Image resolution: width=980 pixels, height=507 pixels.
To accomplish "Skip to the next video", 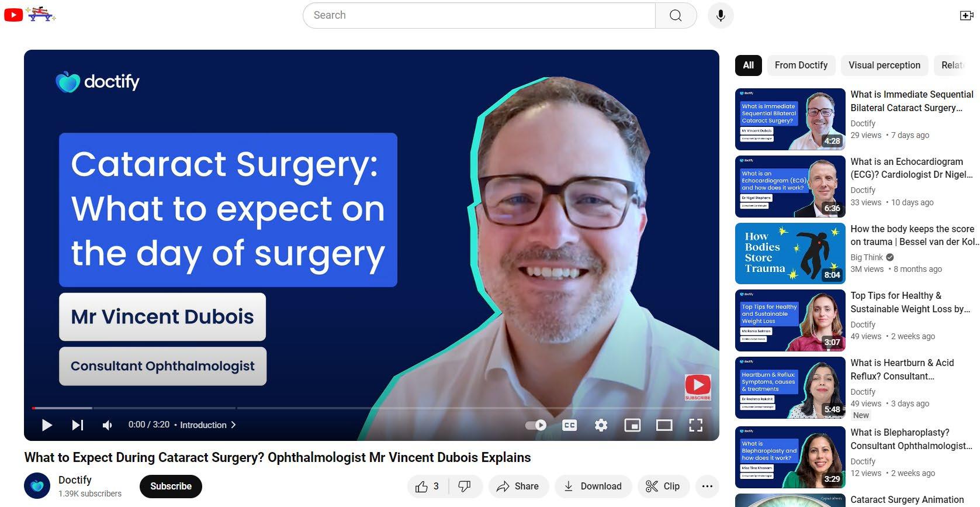I will coord(78,425).
